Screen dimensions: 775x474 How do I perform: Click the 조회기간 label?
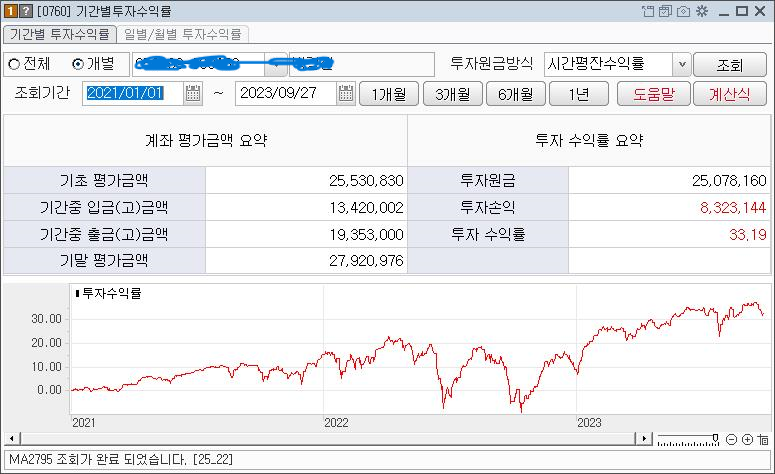pyautogui.click(x=42, y=93)
